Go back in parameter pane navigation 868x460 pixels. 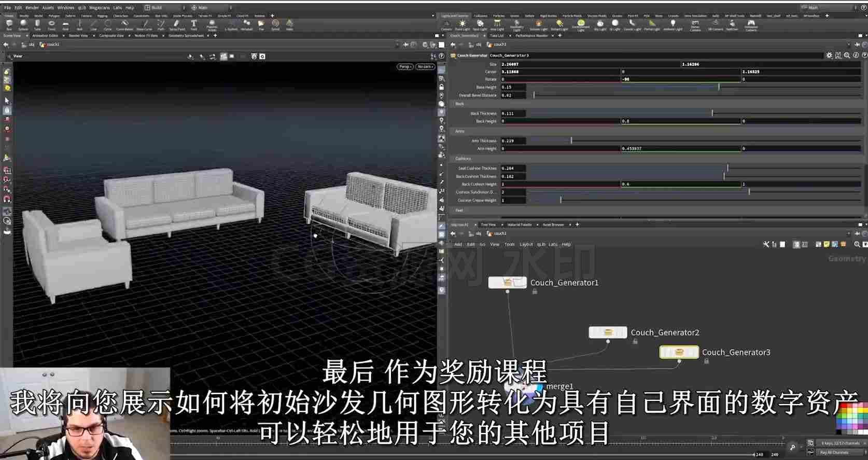click(453, 45)
